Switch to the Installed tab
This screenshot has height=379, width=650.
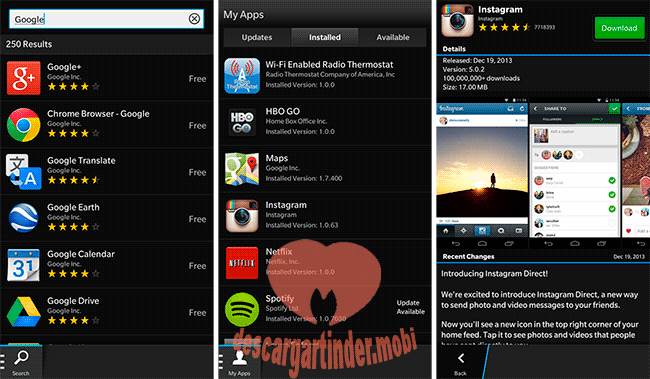[325, 37]
